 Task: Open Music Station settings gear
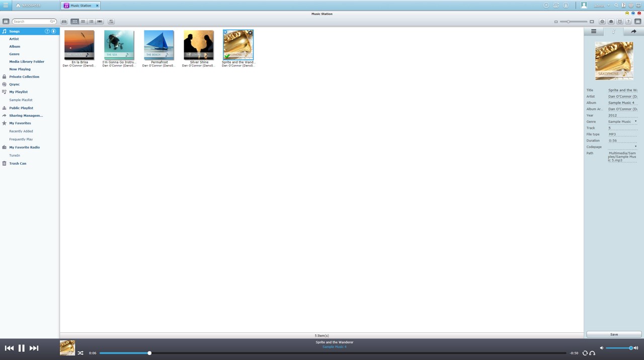tap(602, 22)
